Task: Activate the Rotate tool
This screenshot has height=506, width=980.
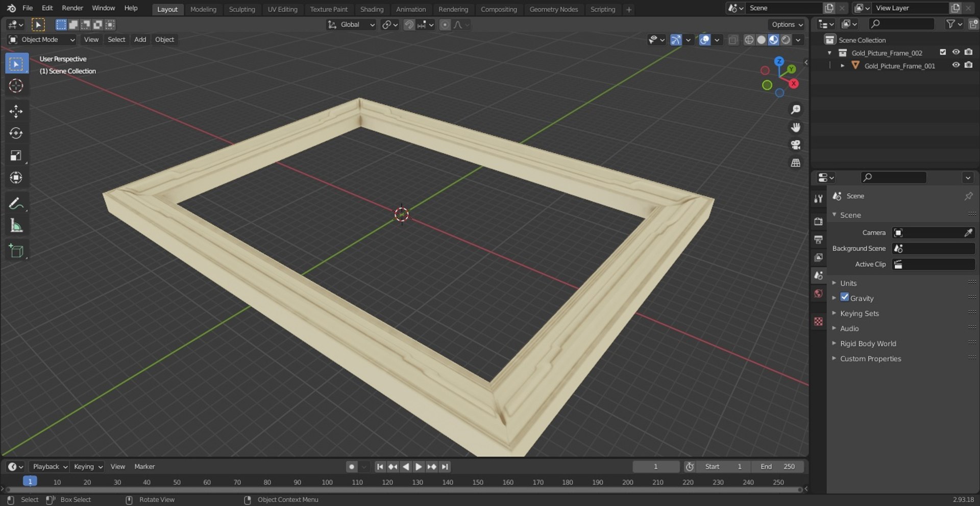Action: point(16,133)
